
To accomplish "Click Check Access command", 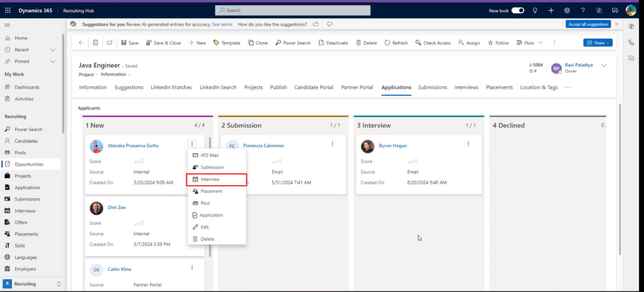I will pyautogui.click(x=433, y=43).
